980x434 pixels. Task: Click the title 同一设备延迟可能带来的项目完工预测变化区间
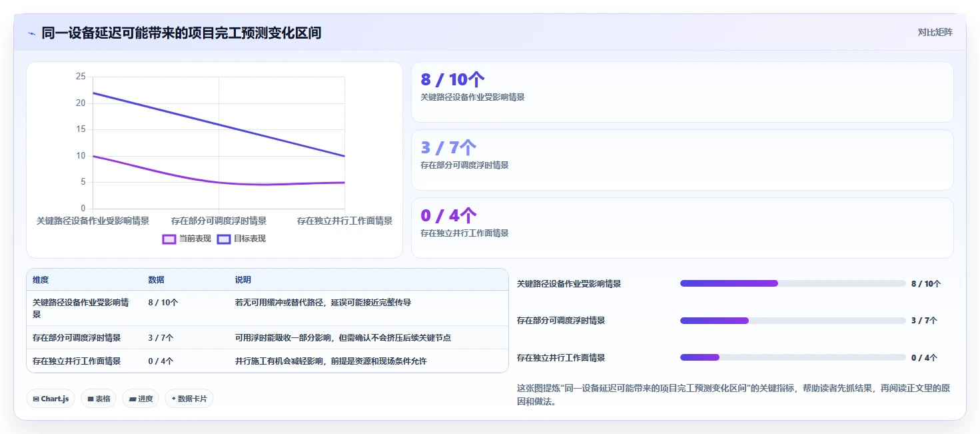point(181,33)
